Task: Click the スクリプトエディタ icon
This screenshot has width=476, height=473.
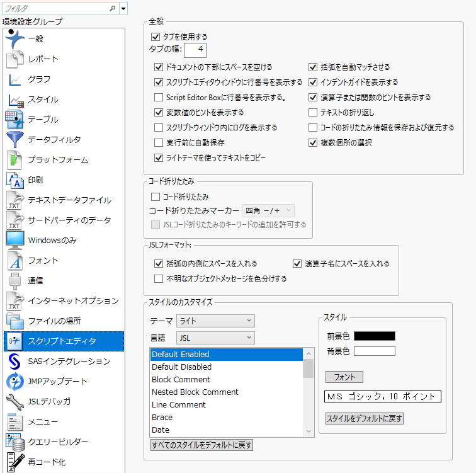Action: (x=14, y=341)
